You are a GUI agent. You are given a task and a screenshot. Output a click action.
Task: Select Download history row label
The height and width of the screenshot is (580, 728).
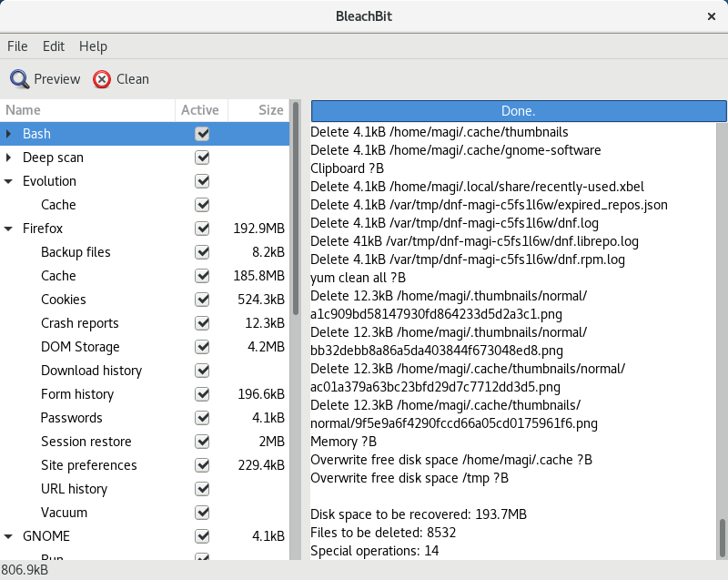tap(92, 371)
